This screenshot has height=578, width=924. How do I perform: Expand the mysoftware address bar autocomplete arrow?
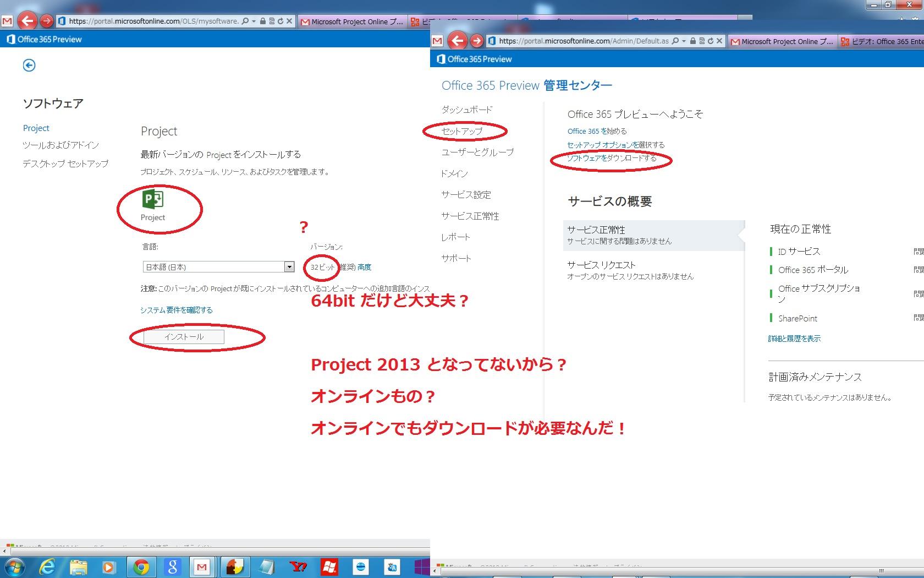click(254, 21)
